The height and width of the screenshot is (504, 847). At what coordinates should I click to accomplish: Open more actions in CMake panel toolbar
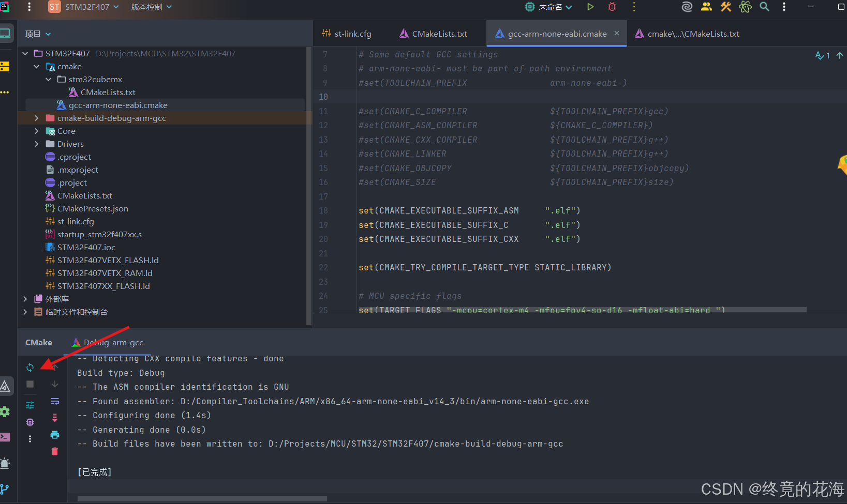click(x=30, y=439)
